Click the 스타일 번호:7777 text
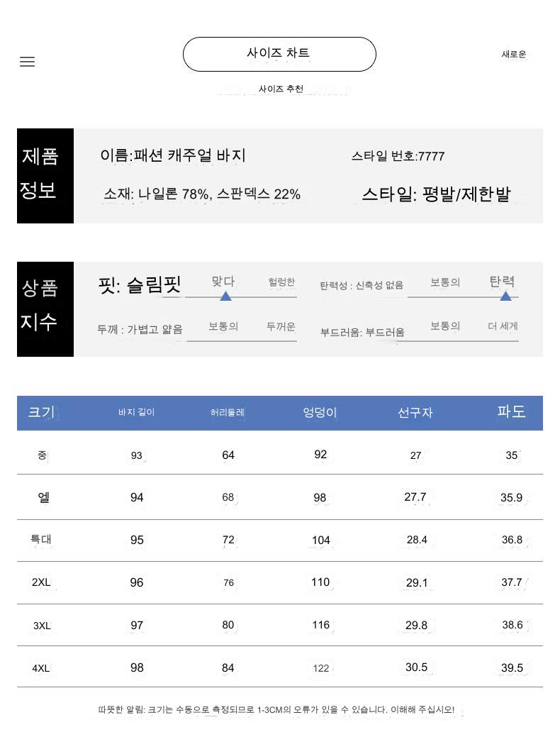 click(398, 156)
